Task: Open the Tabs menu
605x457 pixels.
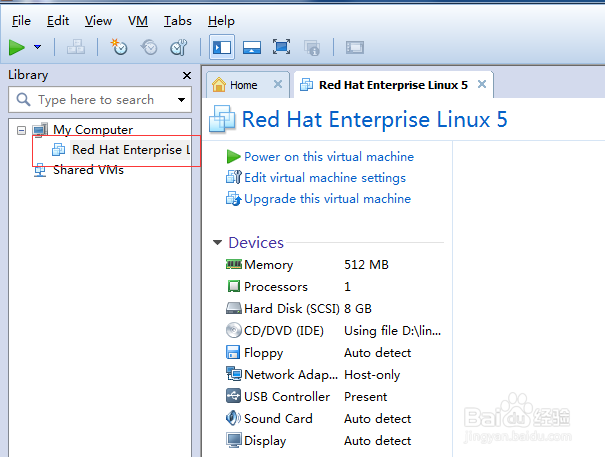Action: coord(177,21)
